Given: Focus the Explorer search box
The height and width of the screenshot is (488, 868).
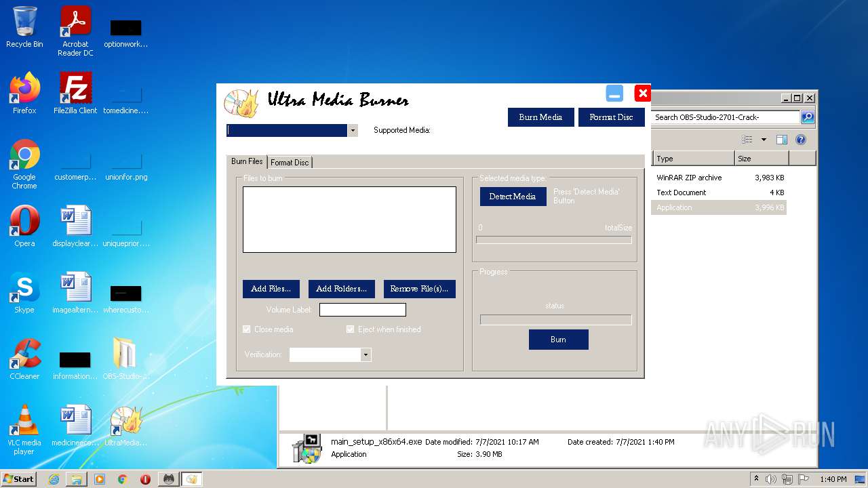Looking at the screenshot, I should point(726,117).
